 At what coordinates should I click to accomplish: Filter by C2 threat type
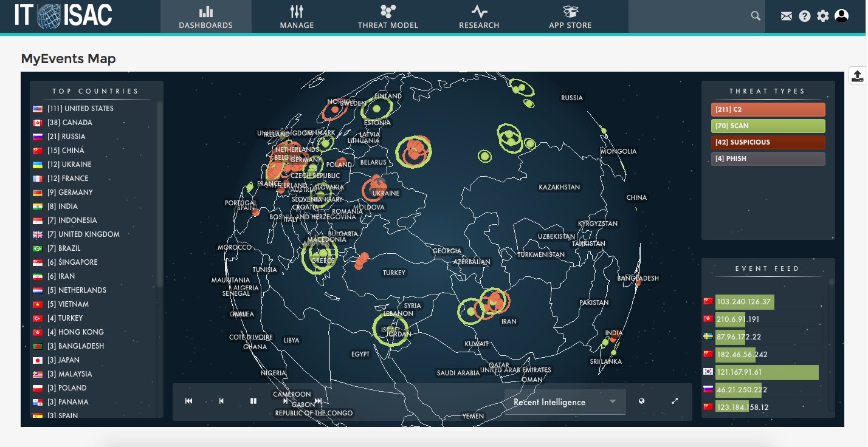(x=768, y=110)
